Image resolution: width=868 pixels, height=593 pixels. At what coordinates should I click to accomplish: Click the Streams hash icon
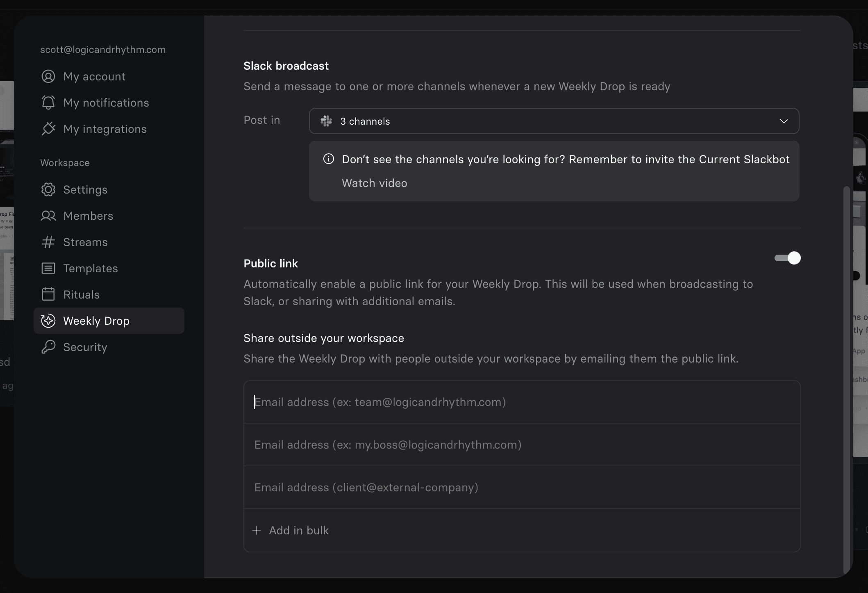click(x=48, y=242)
